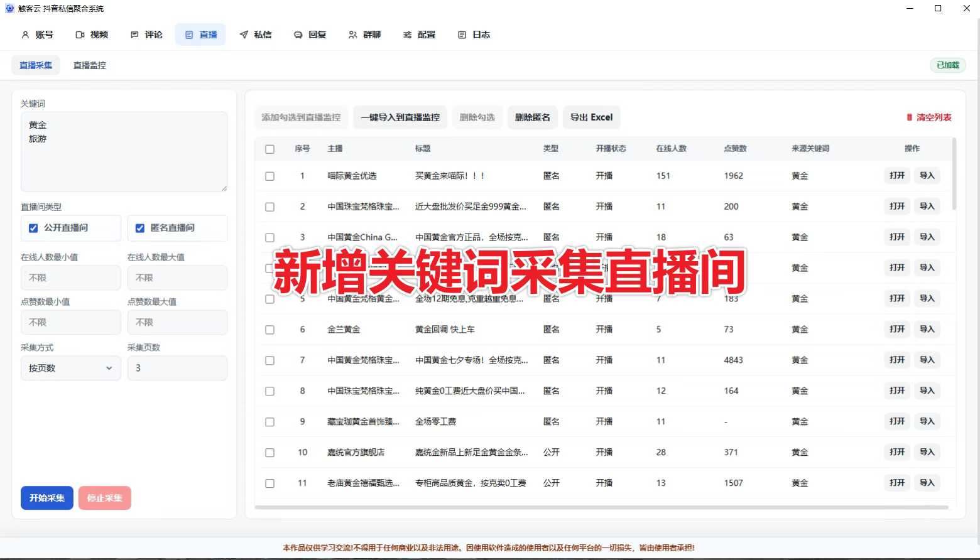Screen dimensions: 980x560
Task: Check the row 6 金兰黄金 checkbox
Action: pyautogui.click(x=270, y=330)
